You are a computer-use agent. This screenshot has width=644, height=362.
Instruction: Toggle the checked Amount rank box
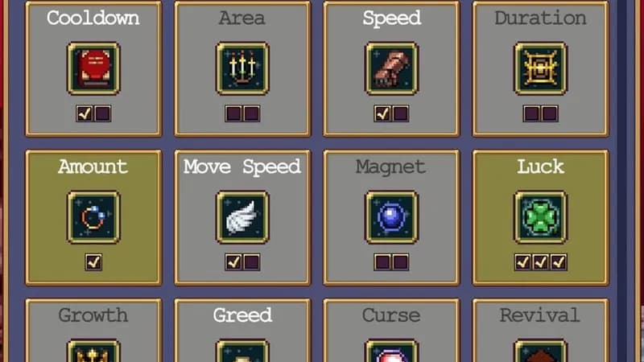(93, 262)
